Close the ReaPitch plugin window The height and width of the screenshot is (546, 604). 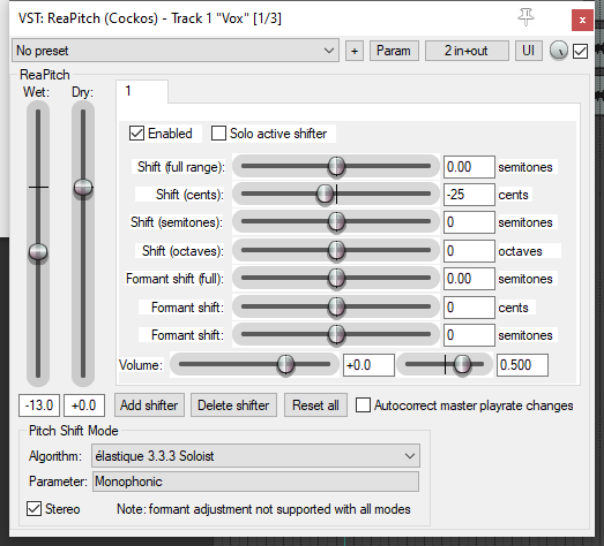point(582,20)
